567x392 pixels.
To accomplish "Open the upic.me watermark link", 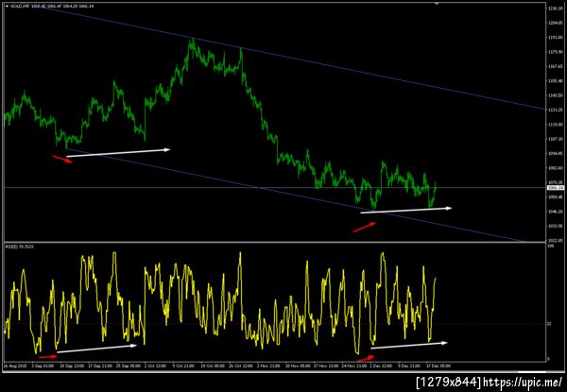I will (524, 382).
